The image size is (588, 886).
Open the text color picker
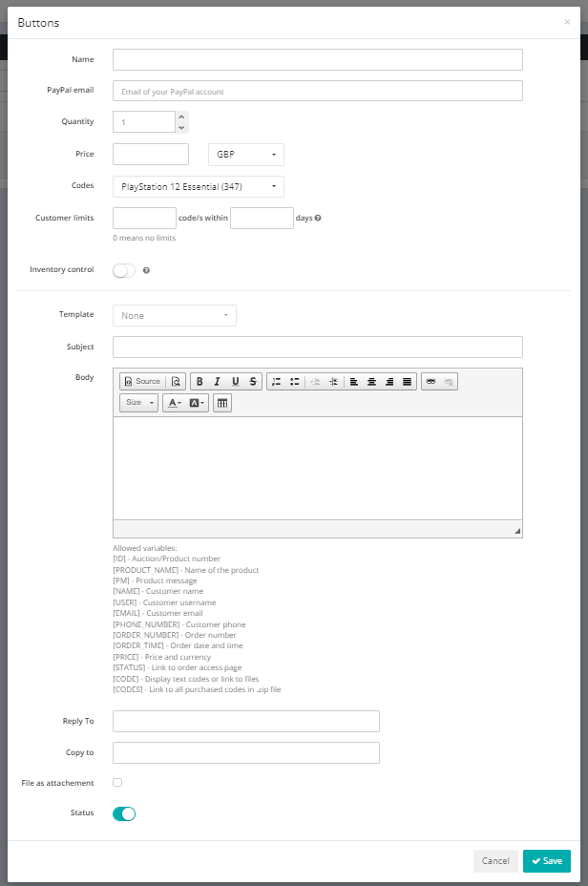click(175, 403)
